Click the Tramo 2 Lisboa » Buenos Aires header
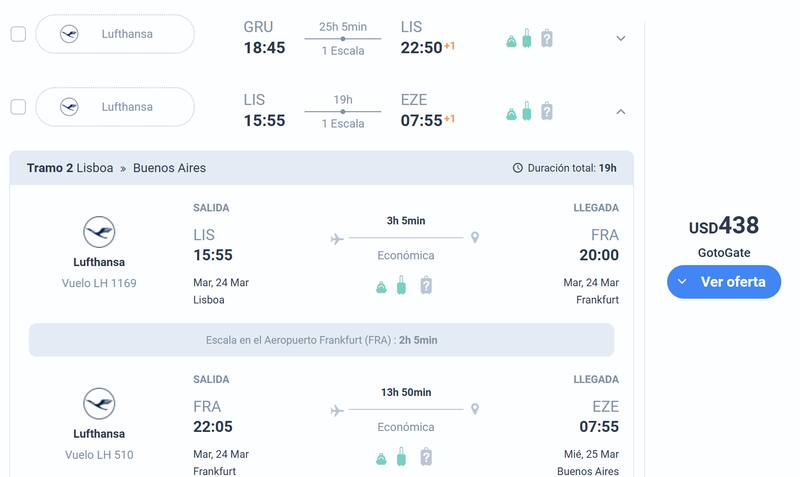The width and height of the screenshot is (800, 477). [116, 168]
